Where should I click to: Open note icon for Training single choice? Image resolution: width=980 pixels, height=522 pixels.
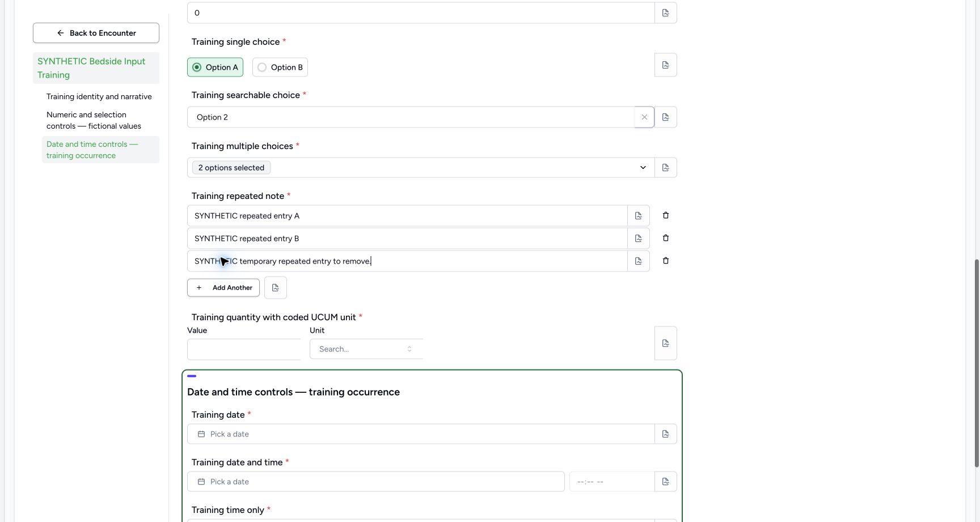(665, 65)
